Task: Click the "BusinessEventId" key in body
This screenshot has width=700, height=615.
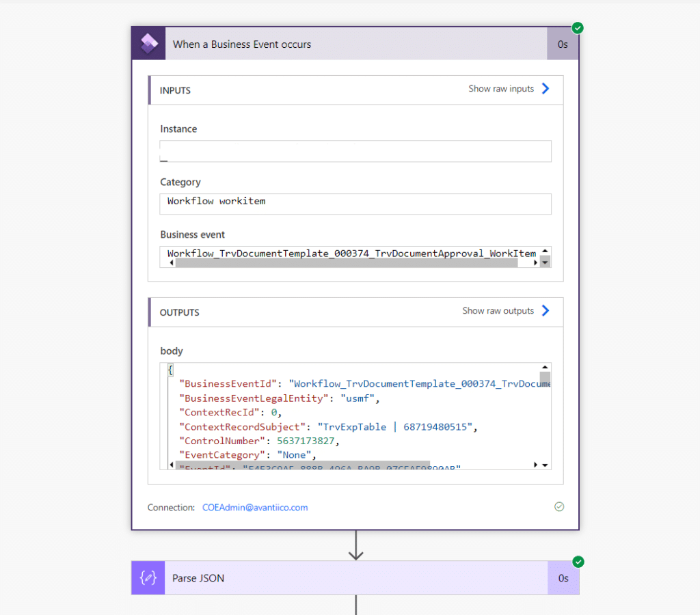Action: click(228, 384)
